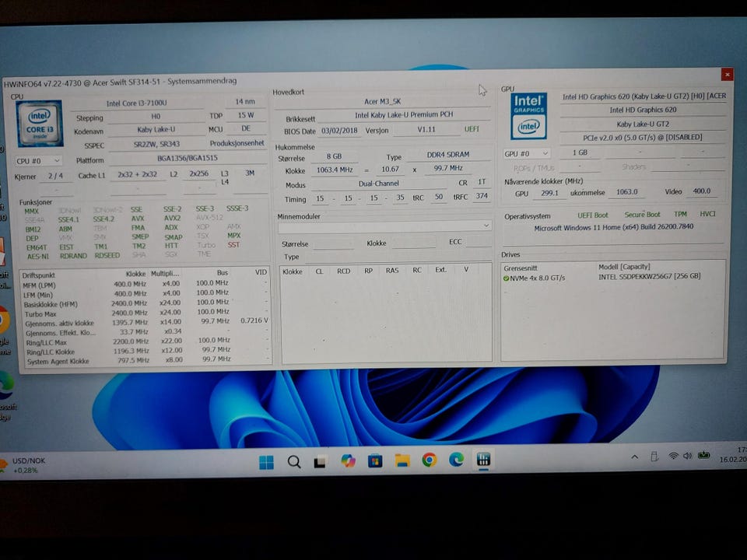Viewport: 747px width, 560px height.
Task: Click memory size 8 GB field
Action: click(334, 156)
